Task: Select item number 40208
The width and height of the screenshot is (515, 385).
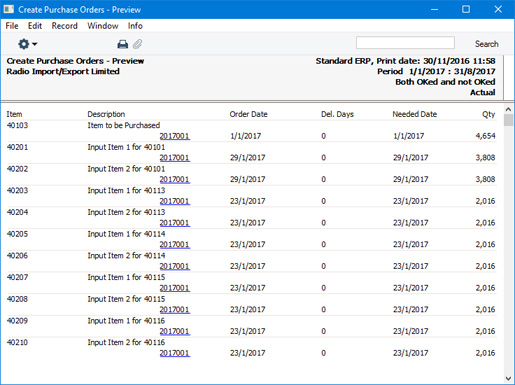Action: pyautogui.click(x=17, y=299)
